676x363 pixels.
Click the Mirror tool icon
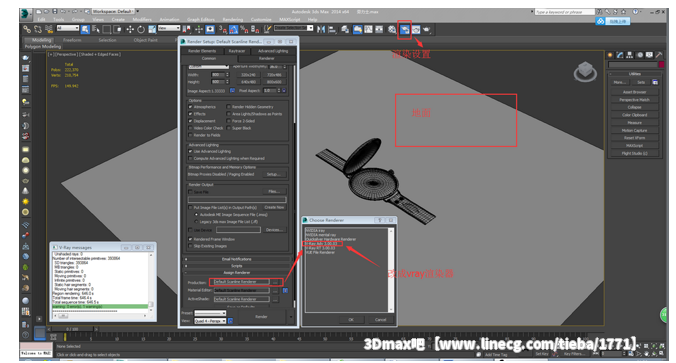(x=321, y=29)
